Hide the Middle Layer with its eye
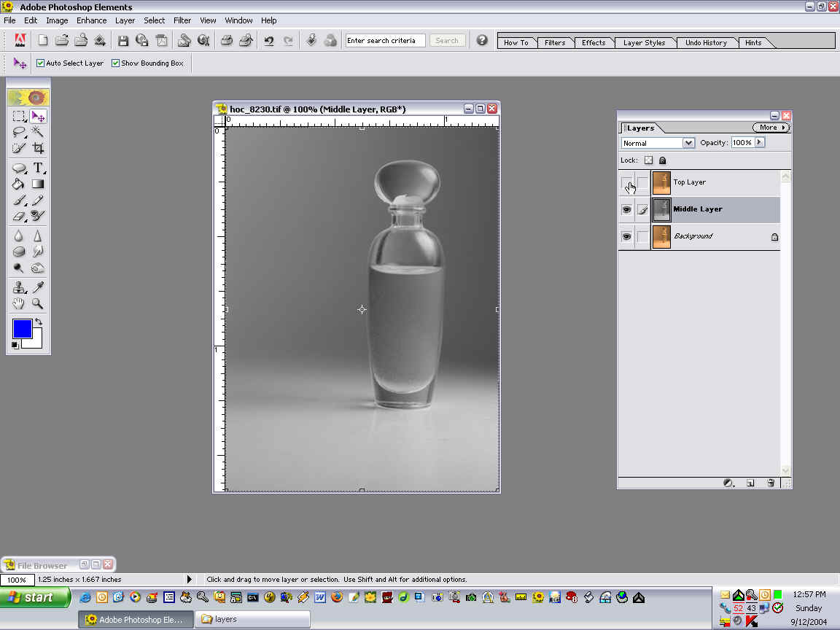The width and height of the screenshot is (840, 630). [626, 209]
